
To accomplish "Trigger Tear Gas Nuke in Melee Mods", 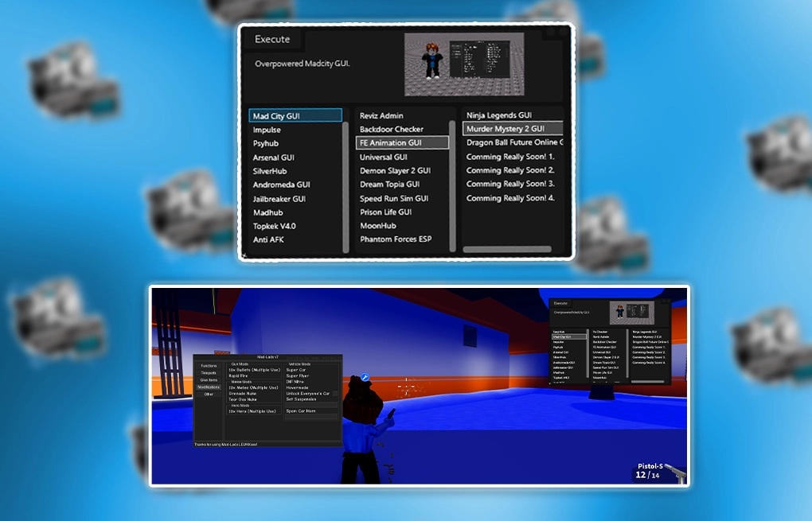I will 243,399.
